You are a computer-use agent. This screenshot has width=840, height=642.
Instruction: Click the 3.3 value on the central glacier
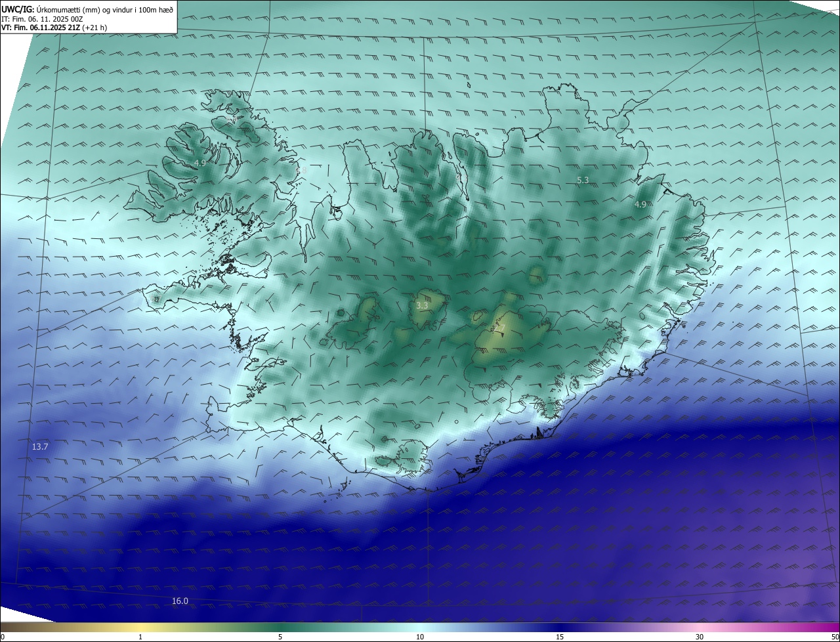[422, 305]
